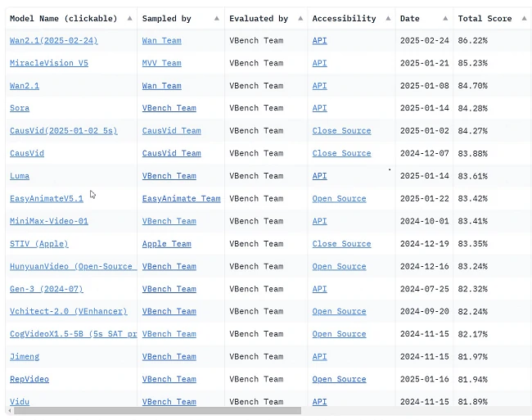
Task: Open the Wan2.1(2025-02-24) model link
Action: pyautogui.click(x=53, y=40)
